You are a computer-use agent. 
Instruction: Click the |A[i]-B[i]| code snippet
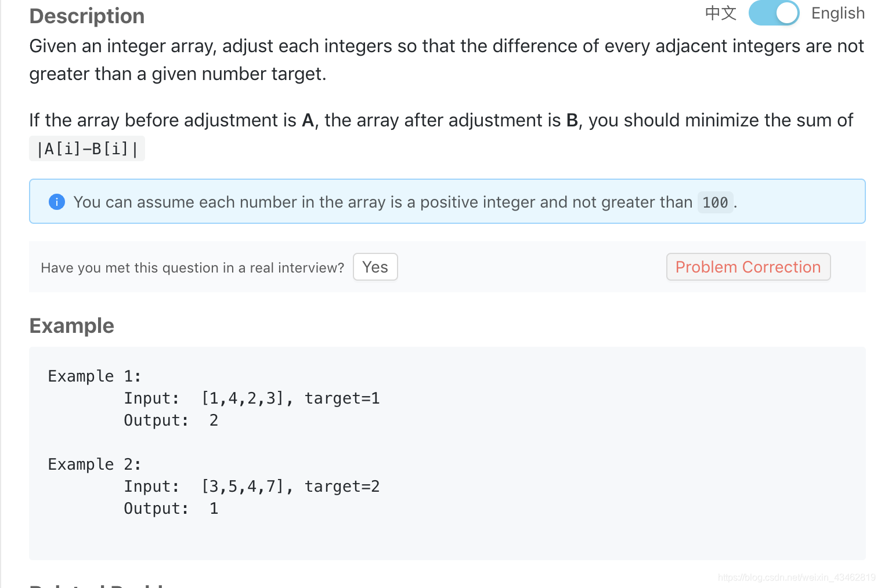87,149
